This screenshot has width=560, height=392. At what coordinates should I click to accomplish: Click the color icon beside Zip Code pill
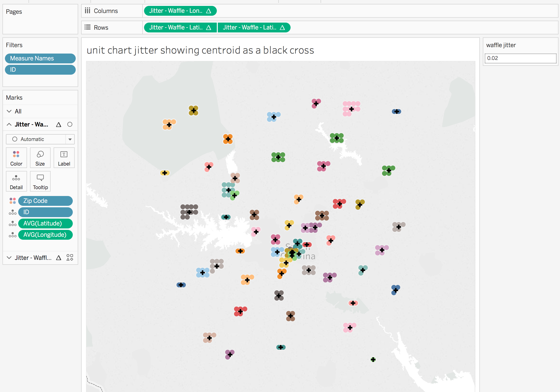click(x=13, y=201)
